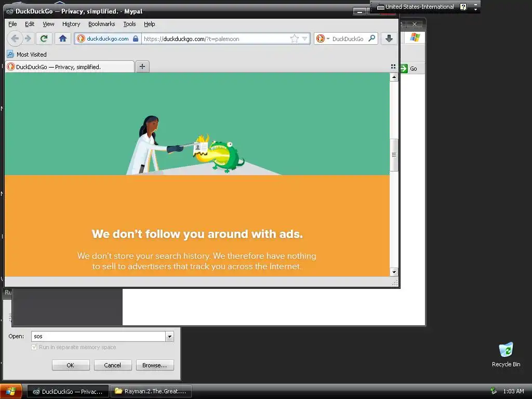Viewport: 532px width, 399px height.
Task: Click the padlock security icon
Action: tap(136, 38)
